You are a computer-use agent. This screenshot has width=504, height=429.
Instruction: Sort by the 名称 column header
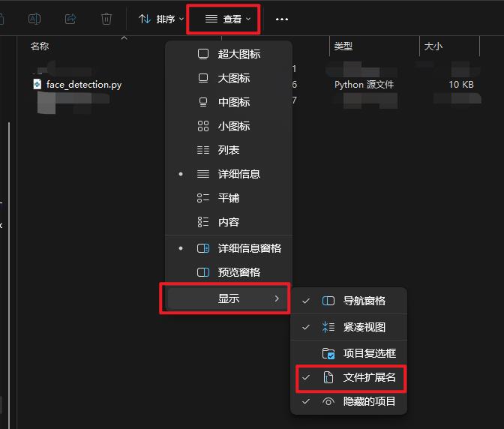click(40, 46)
